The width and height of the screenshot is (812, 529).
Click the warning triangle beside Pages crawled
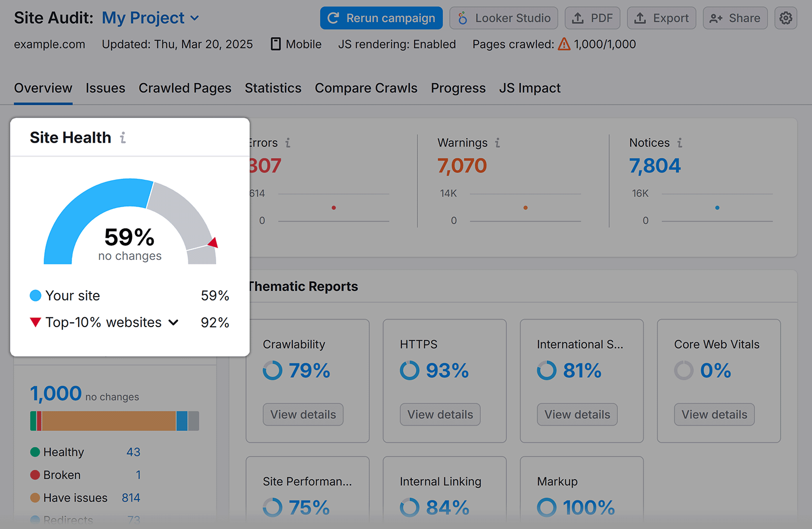click(564, 44)
